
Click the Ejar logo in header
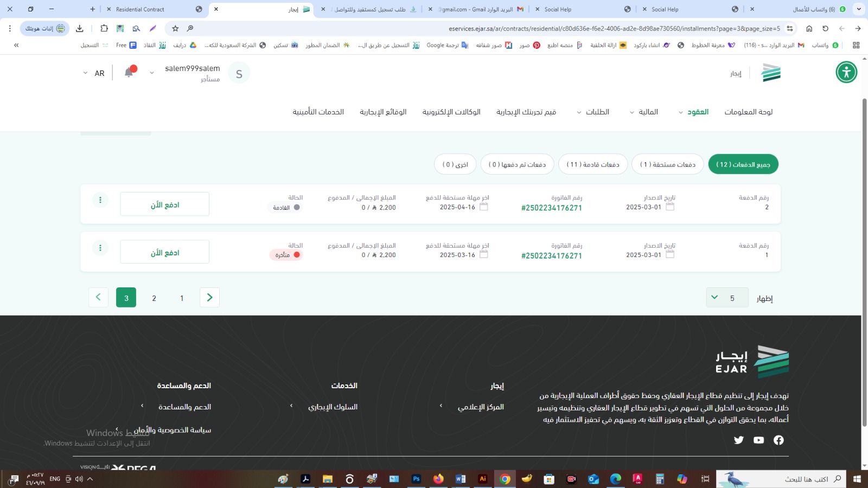[x=770, y=73]
